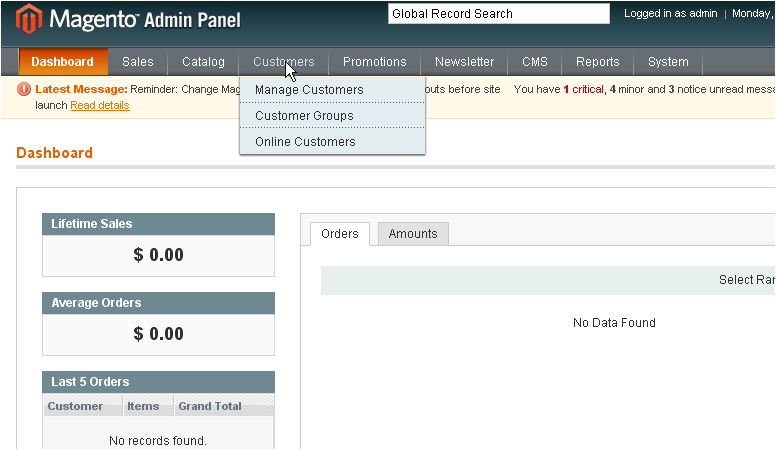Open the System menu
This screenshot has height=450, width=776.
[x=668, y=62]
